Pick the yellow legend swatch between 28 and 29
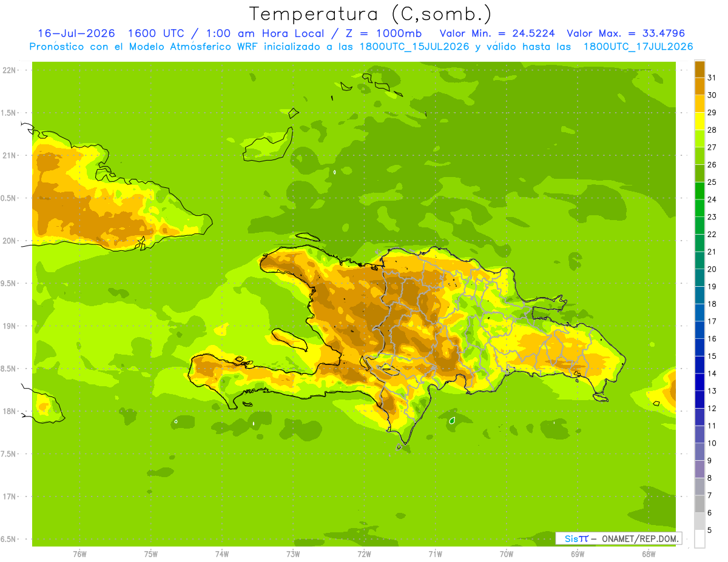The image size is (728, 562). pos(699,121)
